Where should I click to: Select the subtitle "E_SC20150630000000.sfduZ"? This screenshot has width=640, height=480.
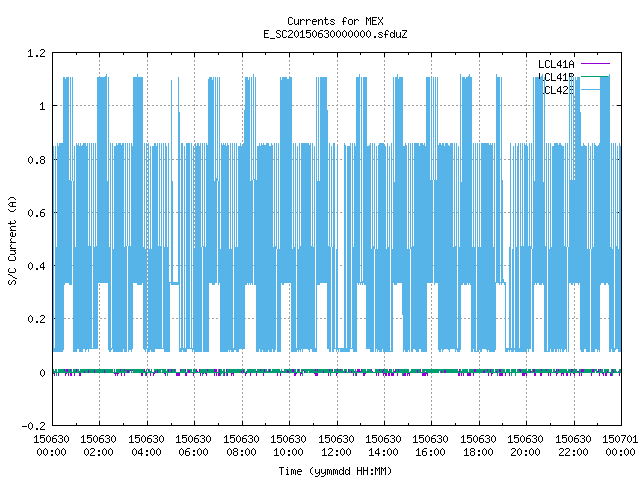pyautogui.click(x=335, y=34)
